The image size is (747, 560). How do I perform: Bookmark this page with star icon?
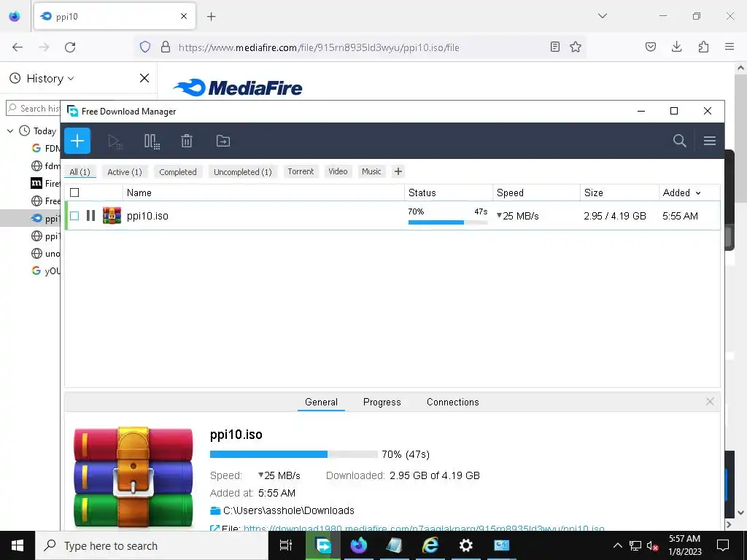(x=576, y=47)
